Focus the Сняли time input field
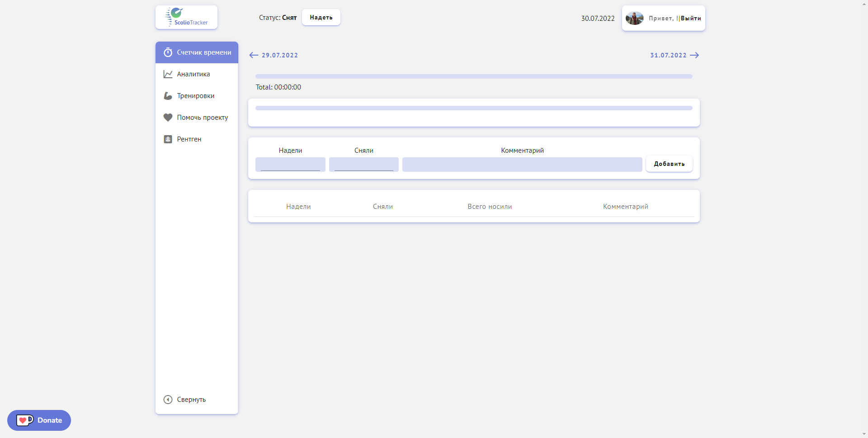 pos(363,165)
